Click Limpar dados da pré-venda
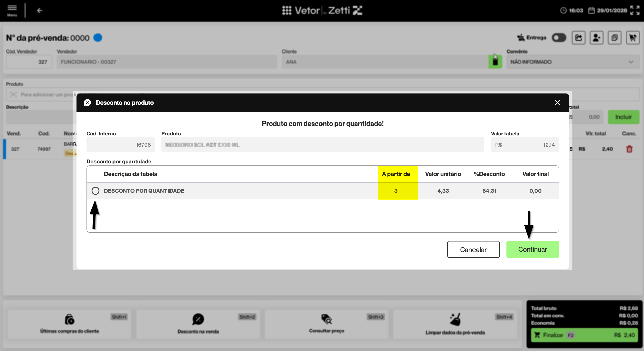The height and width of the screenshot is (351, 644). (455, 324)
